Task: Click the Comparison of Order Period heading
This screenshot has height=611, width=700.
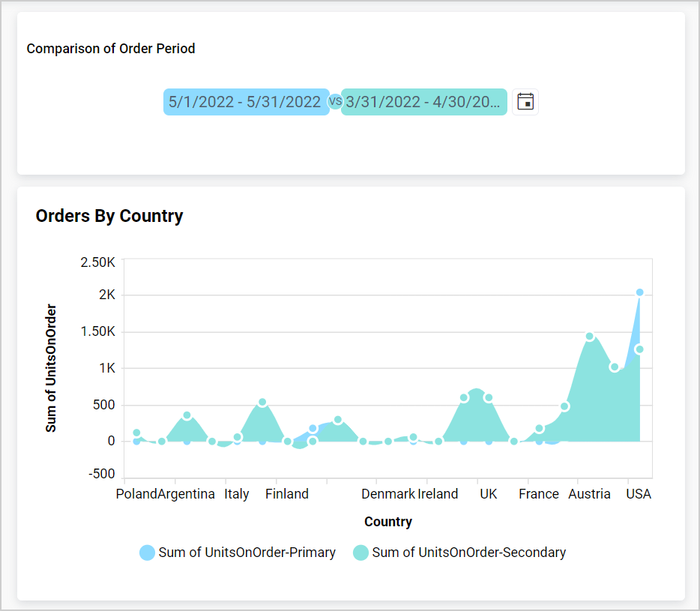Action: (111, 49)
